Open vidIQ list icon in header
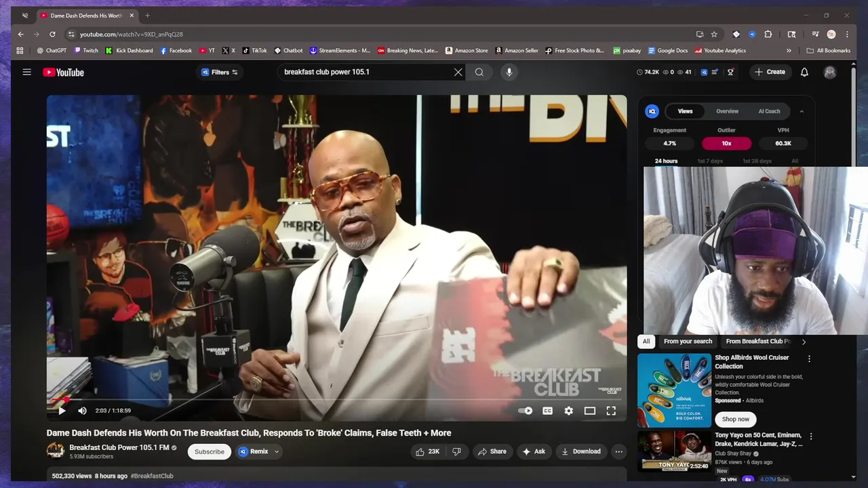Screen dimensions: 868x488 pos(715,72)
